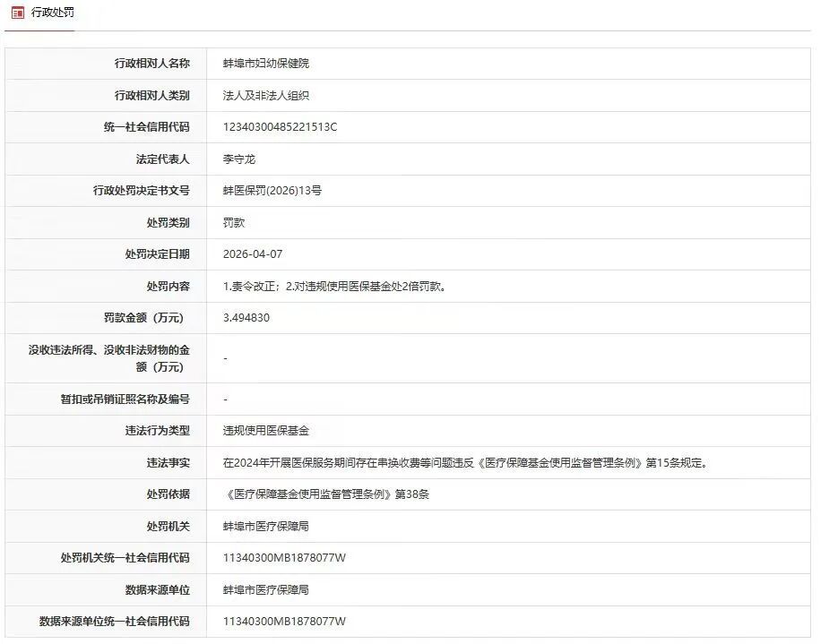This screenshot has height=644, width=821.
Task: Click the red document icon beside 行政处罚
Action: point(15,13)
